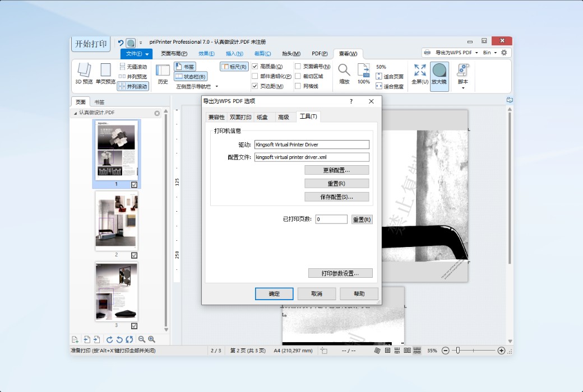This screenshot has height=392, width=583.
Task: Open the 兼容性 dialog tab
Action: click(x=216, y=117)
